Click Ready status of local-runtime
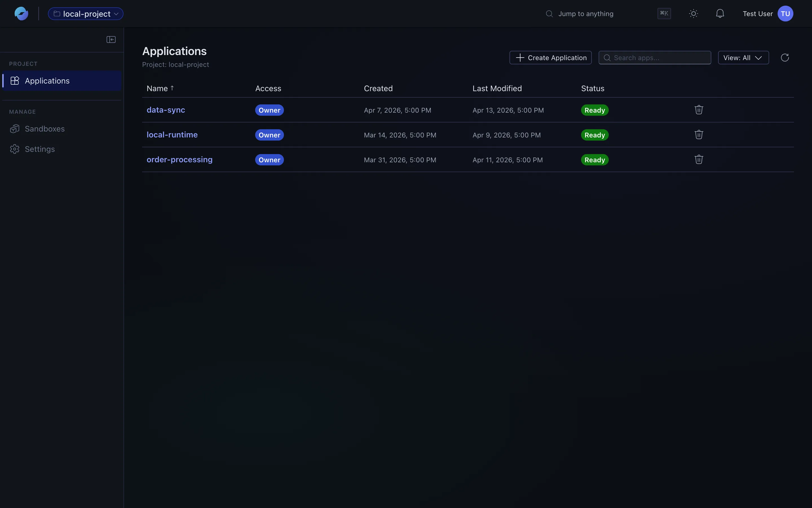 click(595, 135)
